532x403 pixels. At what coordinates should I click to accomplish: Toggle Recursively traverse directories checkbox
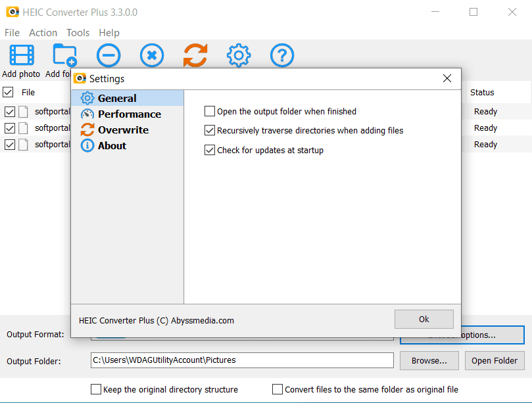[210, 130]
